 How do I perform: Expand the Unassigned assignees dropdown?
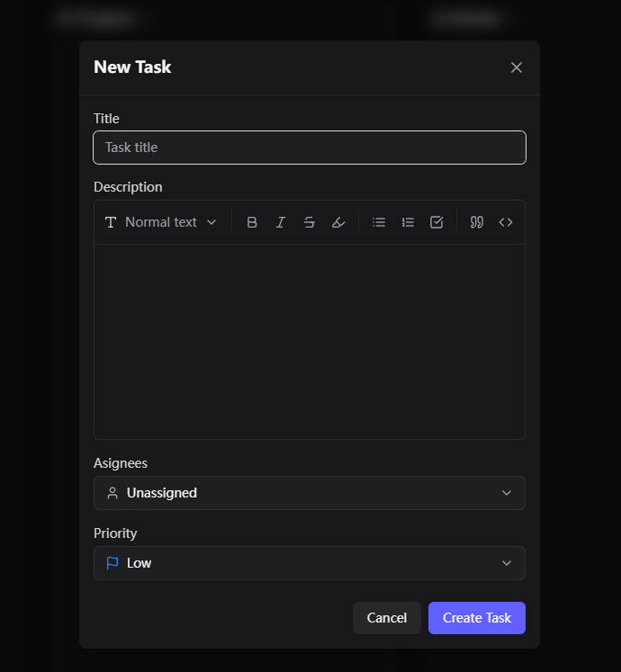coord(310,493)
